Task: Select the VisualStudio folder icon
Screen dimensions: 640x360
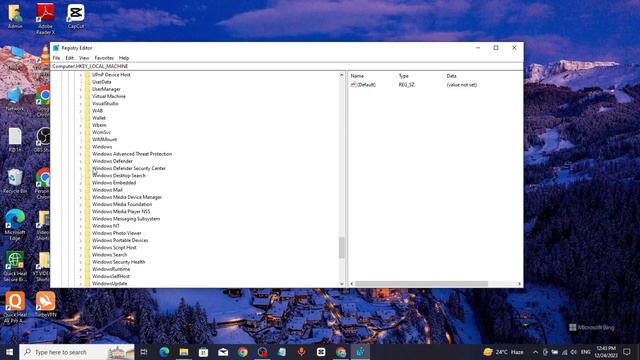Action: 87,104
